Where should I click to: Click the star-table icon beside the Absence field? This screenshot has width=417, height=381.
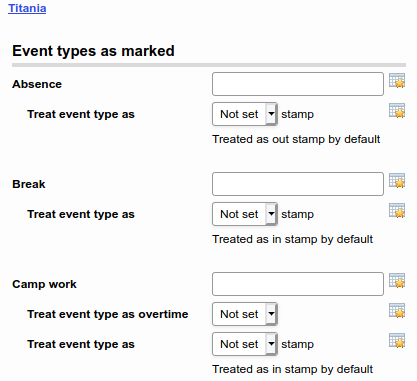pos(397,81)
